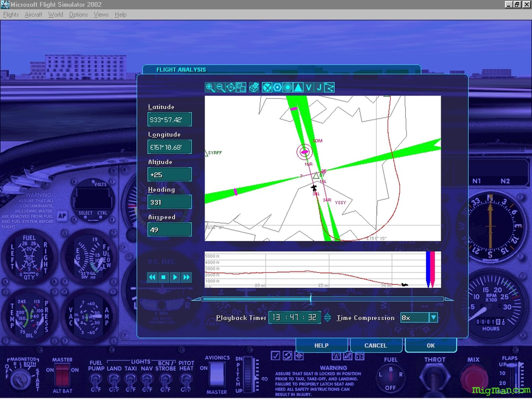The width and height of the screenshot is (532, 399).
Task: Toggle the AVIONICS MASTER switch
Action: pos(217,375)
